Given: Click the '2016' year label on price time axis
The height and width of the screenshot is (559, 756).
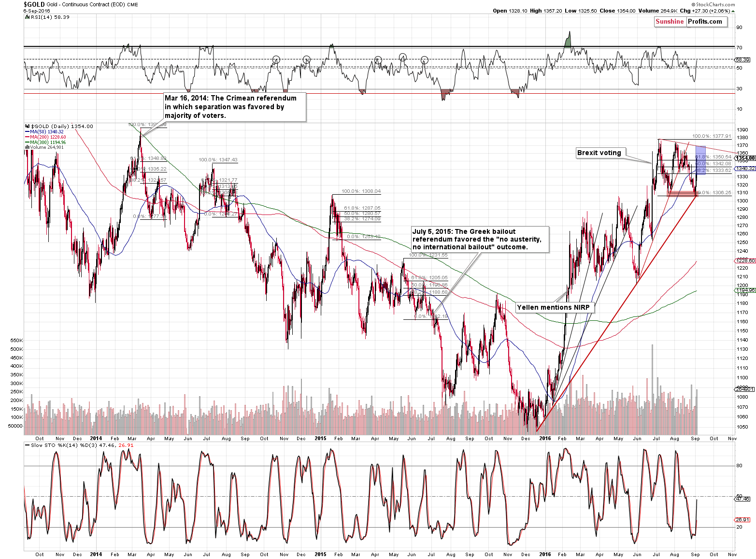Looking at the screenshot, I should (x=544, y=439).
